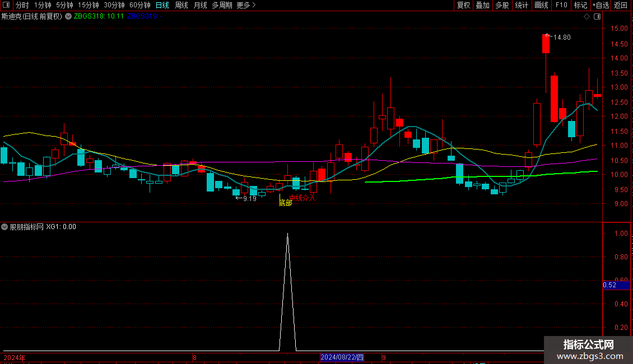Click the 标记 mark button
Image resolution: width=633 pixels, height=364 pixels.
coord(580,5)
